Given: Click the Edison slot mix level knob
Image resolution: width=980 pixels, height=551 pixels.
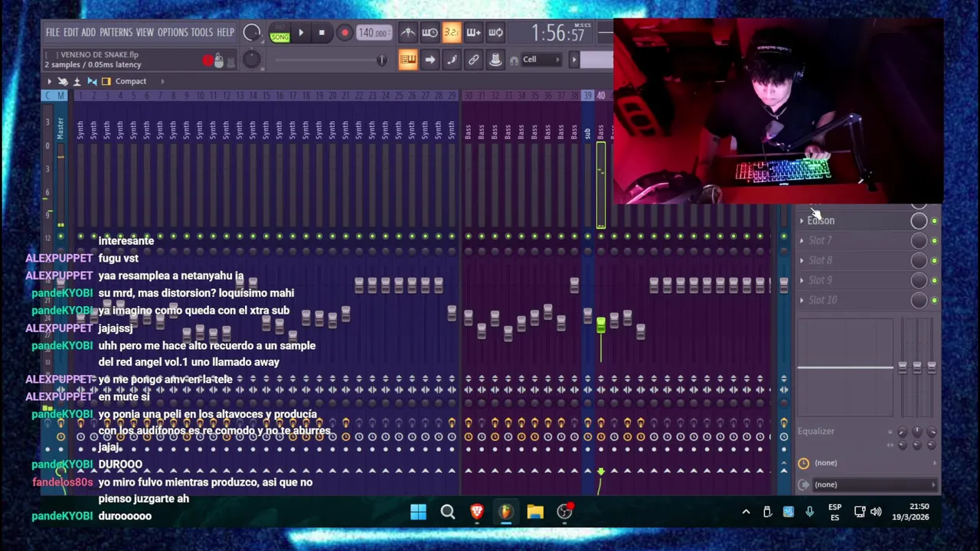Looking at the screenshot, I should click(919, 221).
